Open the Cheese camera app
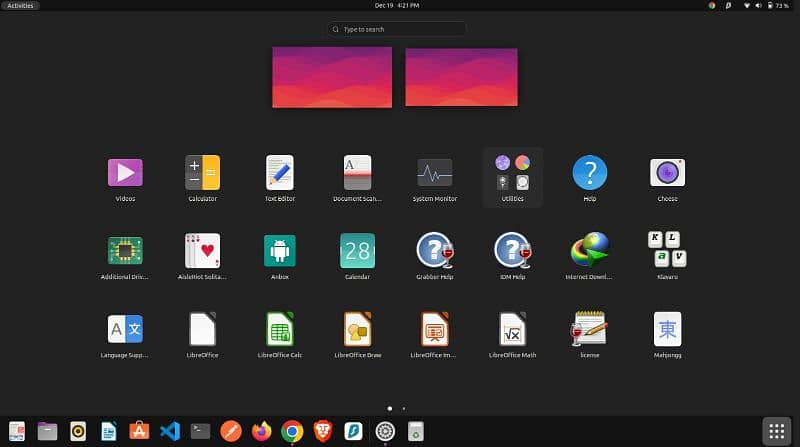The image size is (800, 447). click(667, 173)
